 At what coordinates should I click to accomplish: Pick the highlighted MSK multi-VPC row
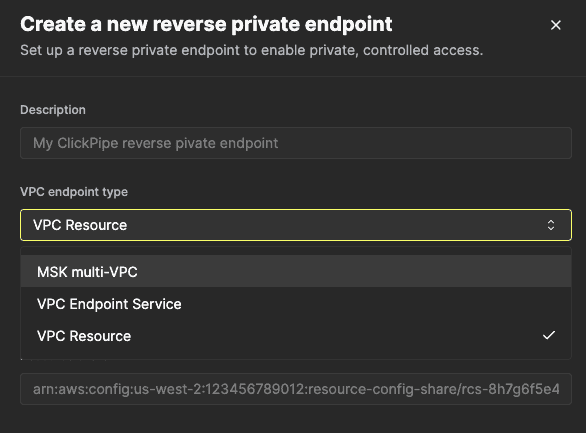(x=296, y=272)
